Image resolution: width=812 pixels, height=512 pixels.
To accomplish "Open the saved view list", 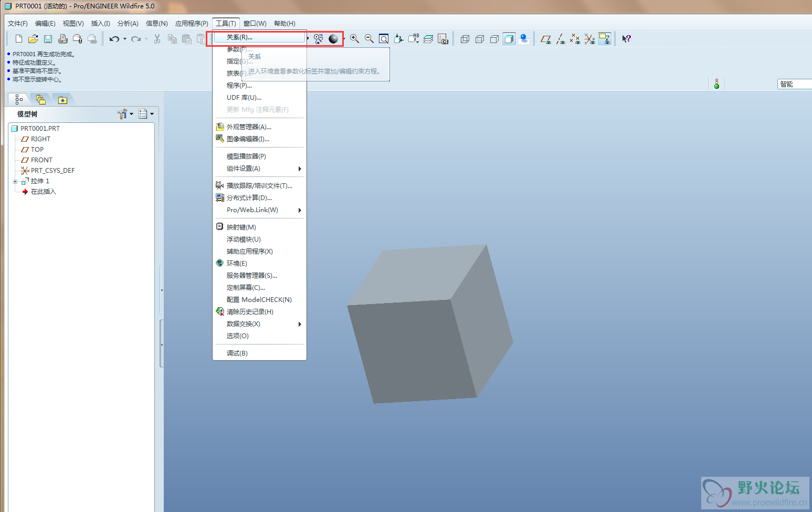I will coord(414,39).
